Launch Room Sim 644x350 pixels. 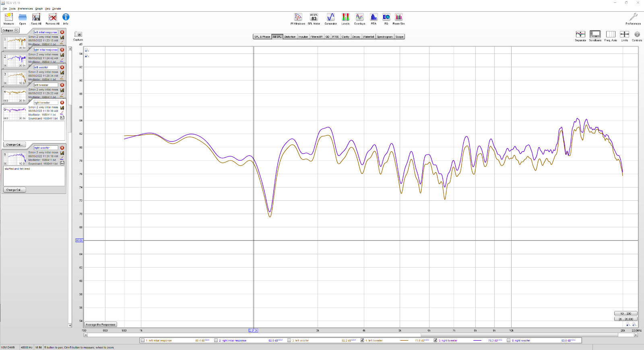[x=398, y=19]
